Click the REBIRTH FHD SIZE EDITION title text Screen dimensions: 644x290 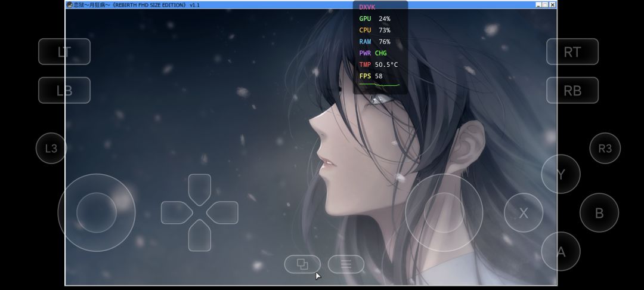[150, 5]
